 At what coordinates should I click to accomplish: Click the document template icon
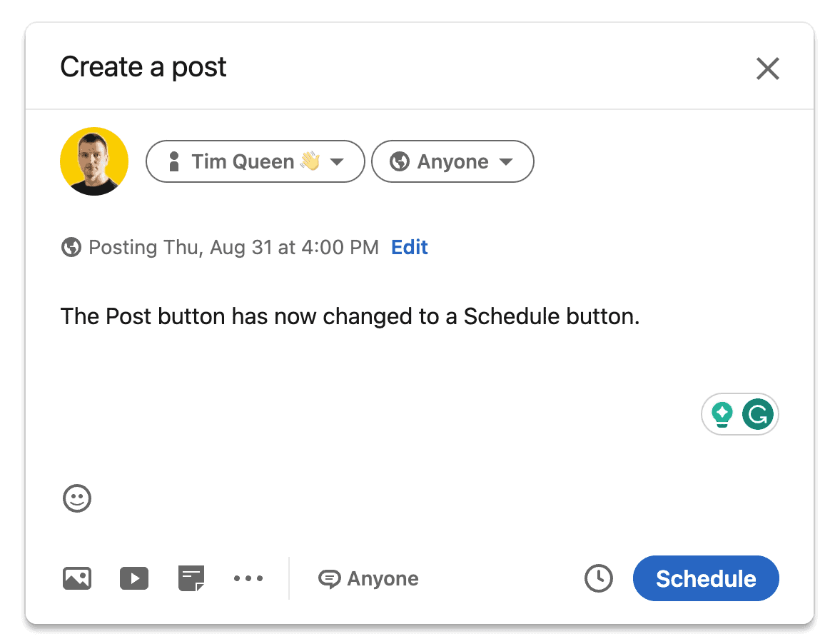pos(191,578)
